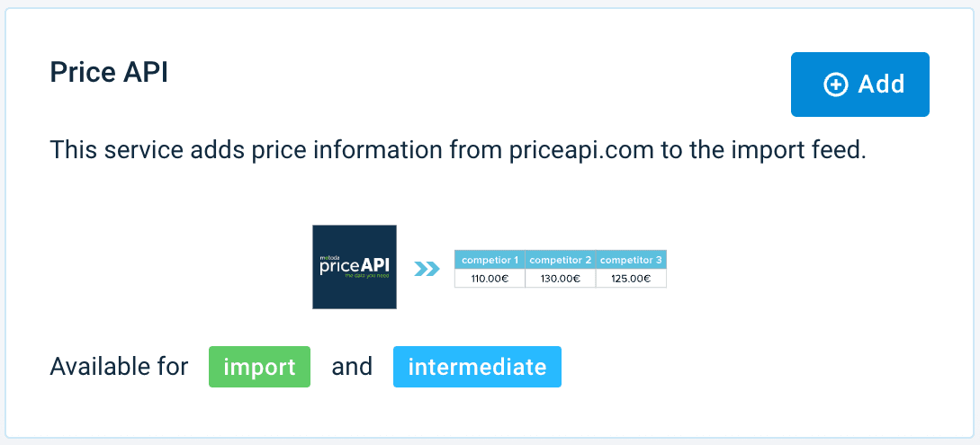Click the 110.00€ price cell
The image size is (980, 445).
pyautogui.click(x=490, y=279)
